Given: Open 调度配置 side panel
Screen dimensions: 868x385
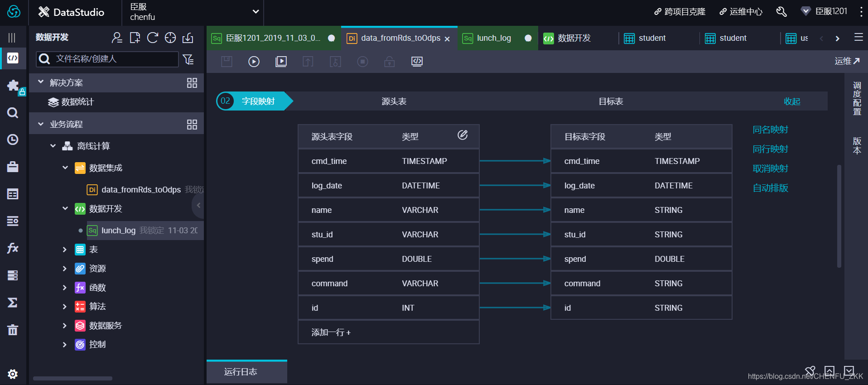Looking at the screenshot, I should pyautogui.click(x=857, y=98).
